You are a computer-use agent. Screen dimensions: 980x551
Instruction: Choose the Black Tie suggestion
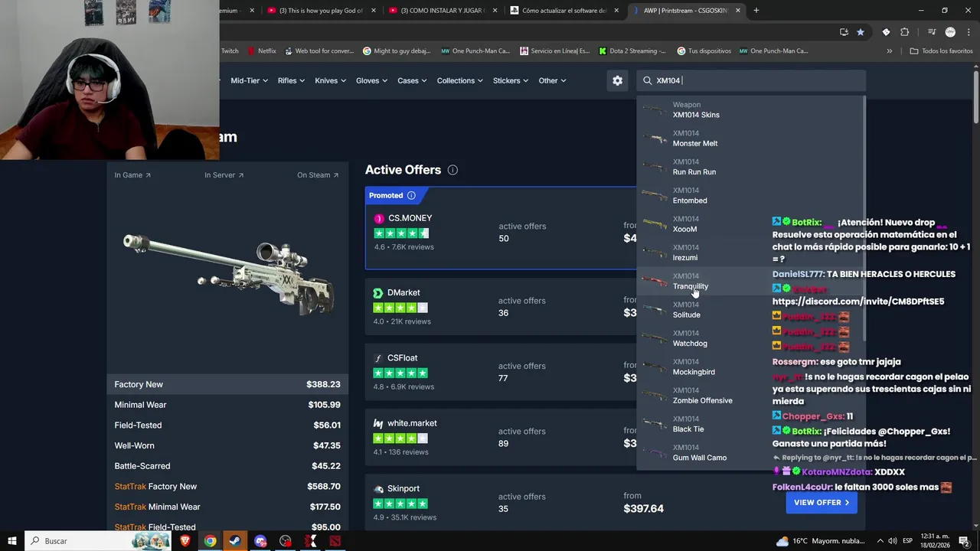click(x=750, y=424)
